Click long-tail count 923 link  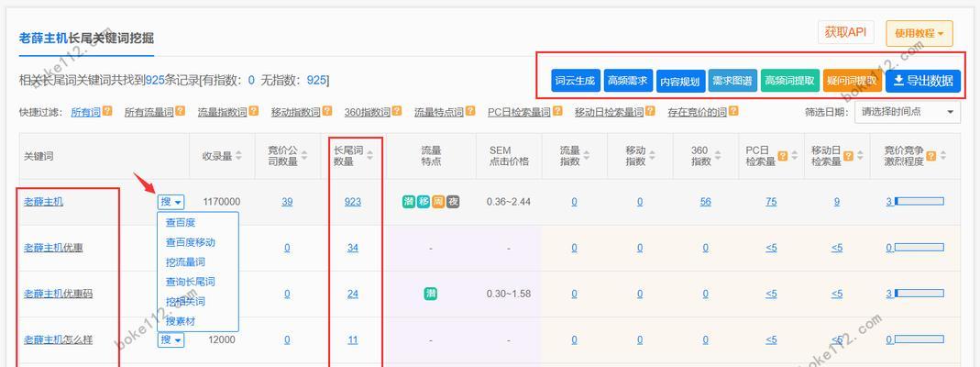(x=353, y=202)
